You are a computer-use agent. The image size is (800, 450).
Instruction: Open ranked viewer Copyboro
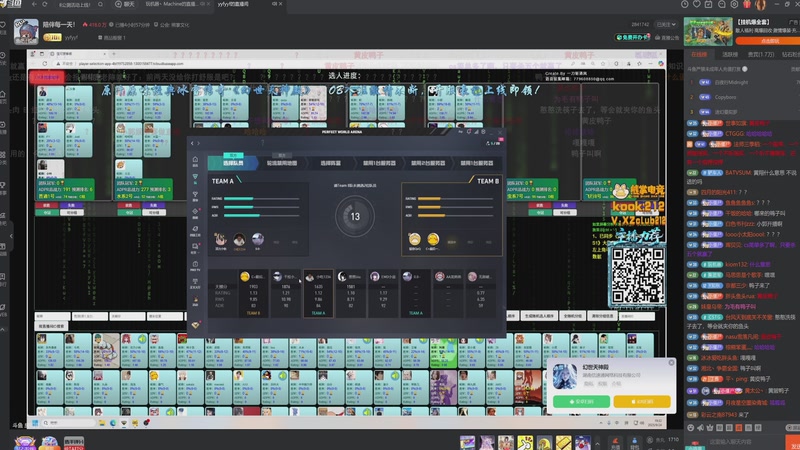tap(725, 97)
